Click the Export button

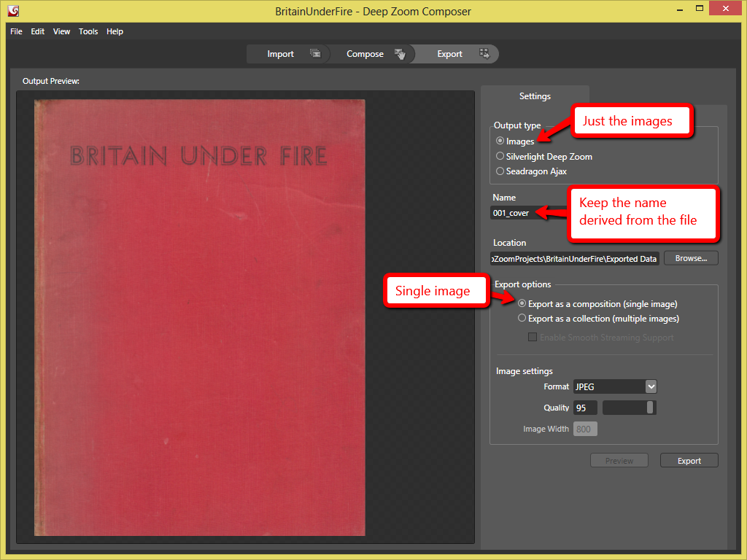pyautogui.click(x=689, y=461)
